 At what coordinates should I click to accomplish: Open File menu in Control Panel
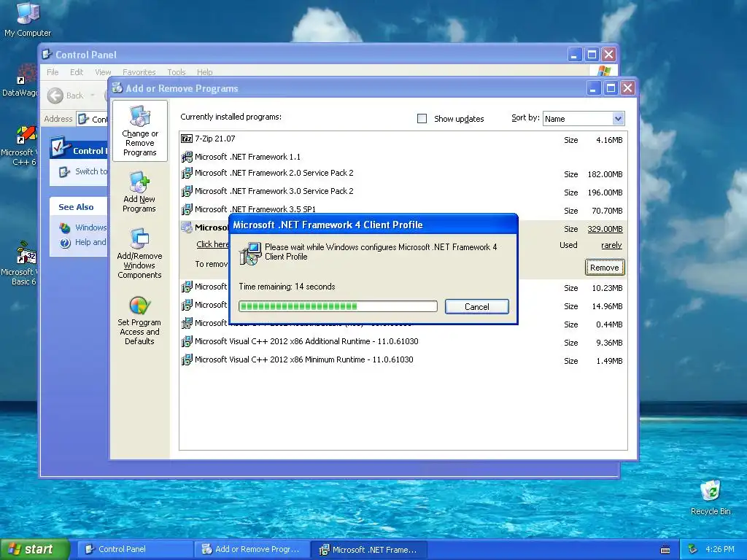tap(53, 72)
